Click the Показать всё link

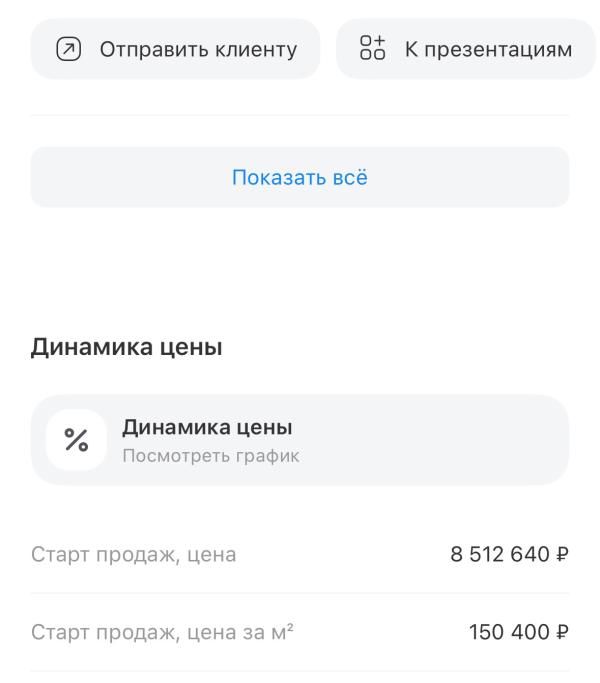click(300, 177)
